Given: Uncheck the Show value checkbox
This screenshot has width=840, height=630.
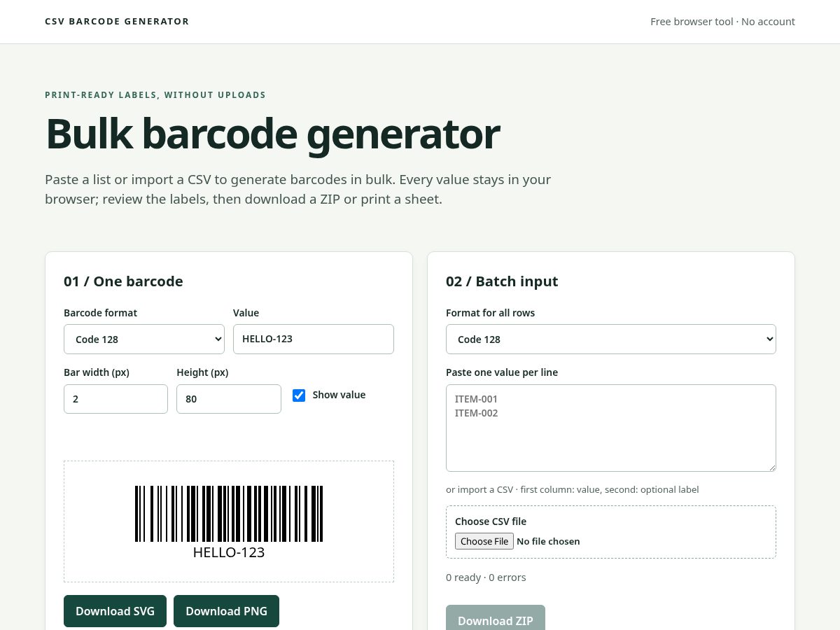Looking at the screenshot, I should point(299,395).
